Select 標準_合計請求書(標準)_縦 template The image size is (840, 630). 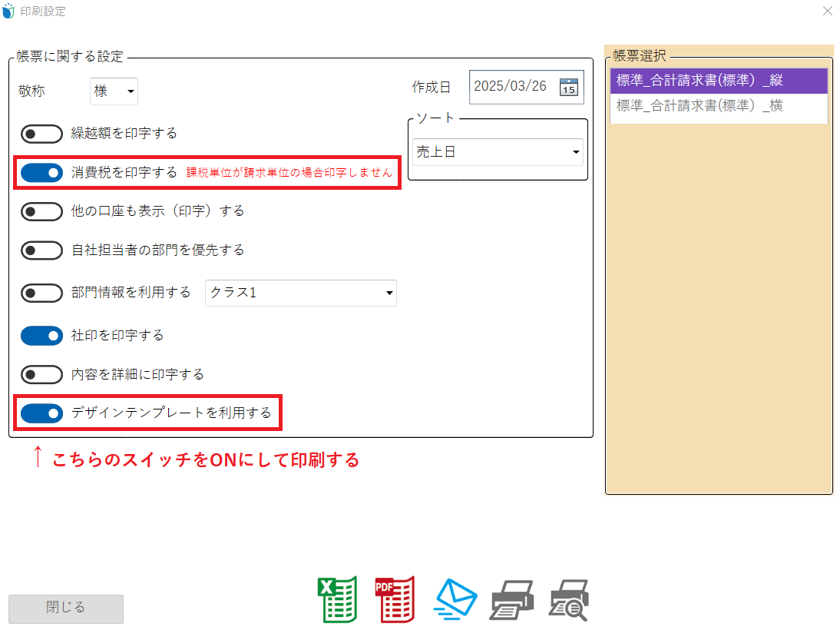click(719, 81)
